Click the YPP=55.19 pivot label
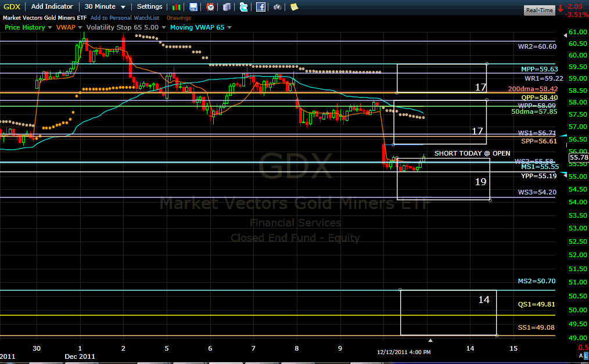The width and height of the screenshot is (589, 364). pyautogui.click(x=538, y=176)
